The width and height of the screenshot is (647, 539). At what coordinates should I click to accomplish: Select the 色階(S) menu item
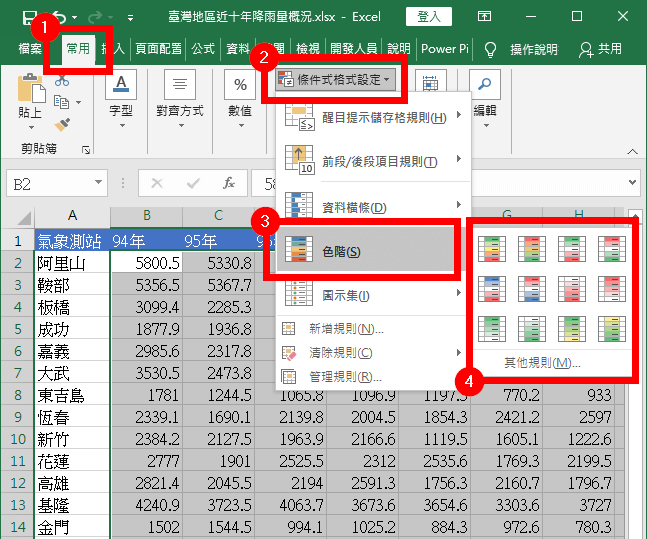pyautogui.click(x=366, y=251)
